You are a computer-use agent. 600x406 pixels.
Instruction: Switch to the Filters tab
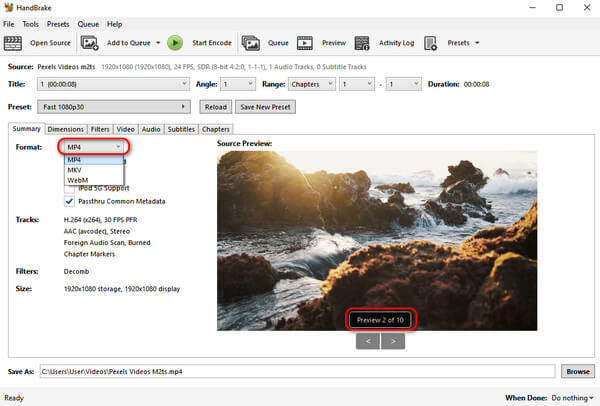coord(100,129)
